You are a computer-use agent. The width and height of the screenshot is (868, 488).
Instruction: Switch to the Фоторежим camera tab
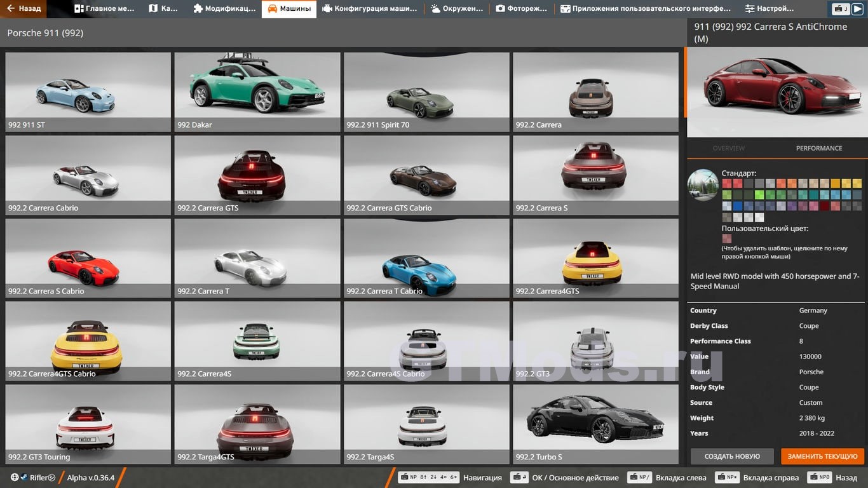tap(522, 9)
